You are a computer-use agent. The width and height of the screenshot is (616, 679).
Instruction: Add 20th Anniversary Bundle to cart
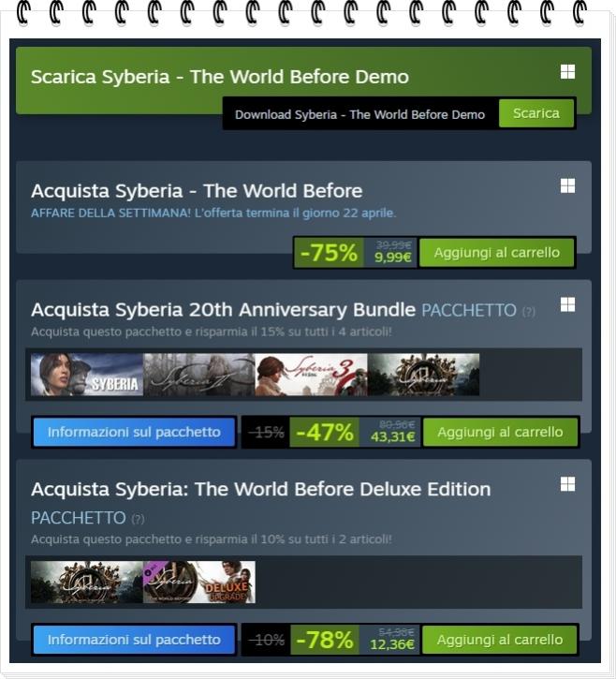tap(500, 432)
